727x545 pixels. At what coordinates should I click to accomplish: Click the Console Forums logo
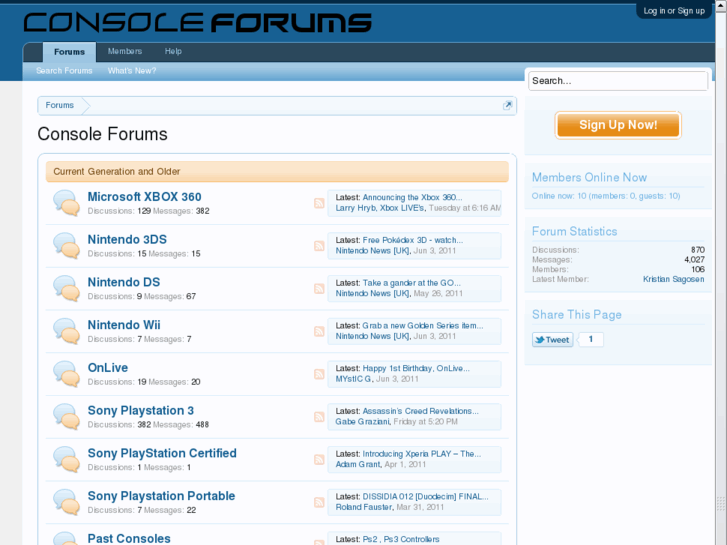tap(198, 23)
